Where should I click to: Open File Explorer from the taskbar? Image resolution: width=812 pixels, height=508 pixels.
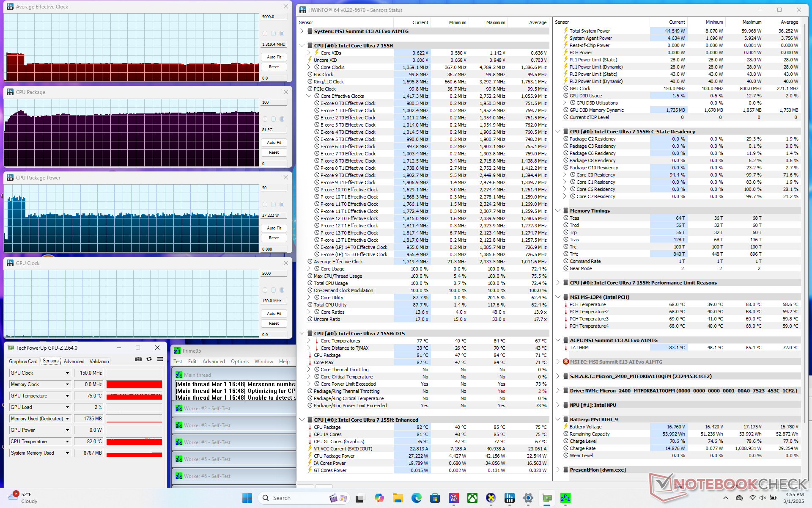pyautogui.click(x=398, y=498)
